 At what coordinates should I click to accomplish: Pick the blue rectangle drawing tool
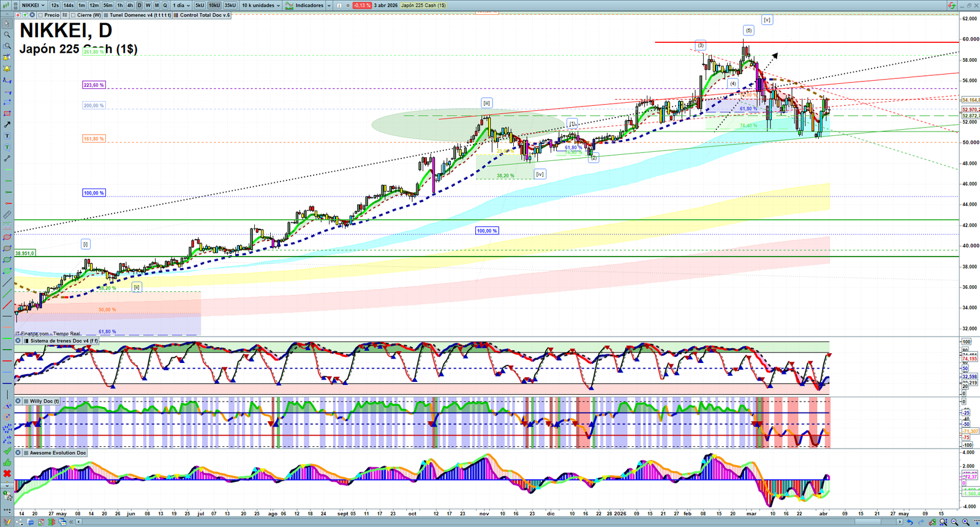(7, 102)
